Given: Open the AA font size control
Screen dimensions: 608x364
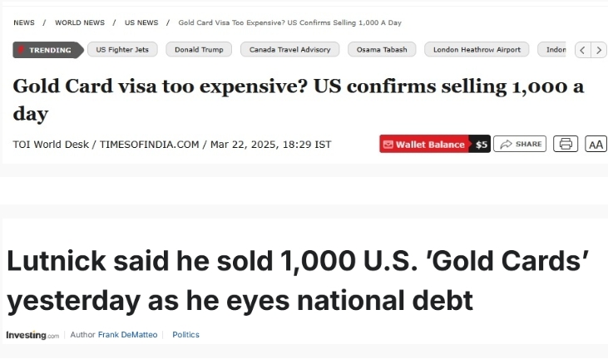Looking at the screenshot, I should [596, 144].
